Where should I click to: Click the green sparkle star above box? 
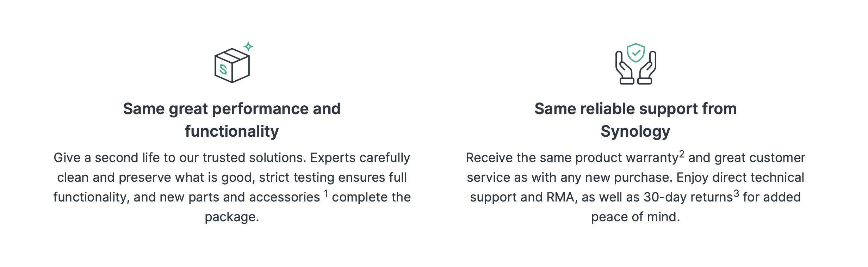pyautogui.click(x=248, y=46)
